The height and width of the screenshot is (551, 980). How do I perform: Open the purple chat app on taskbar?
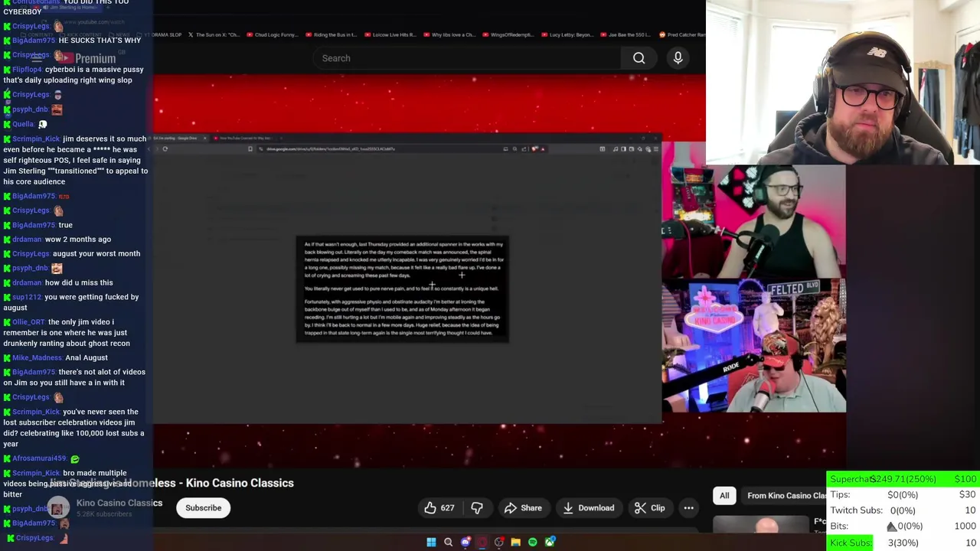click(x=465, y=543)
